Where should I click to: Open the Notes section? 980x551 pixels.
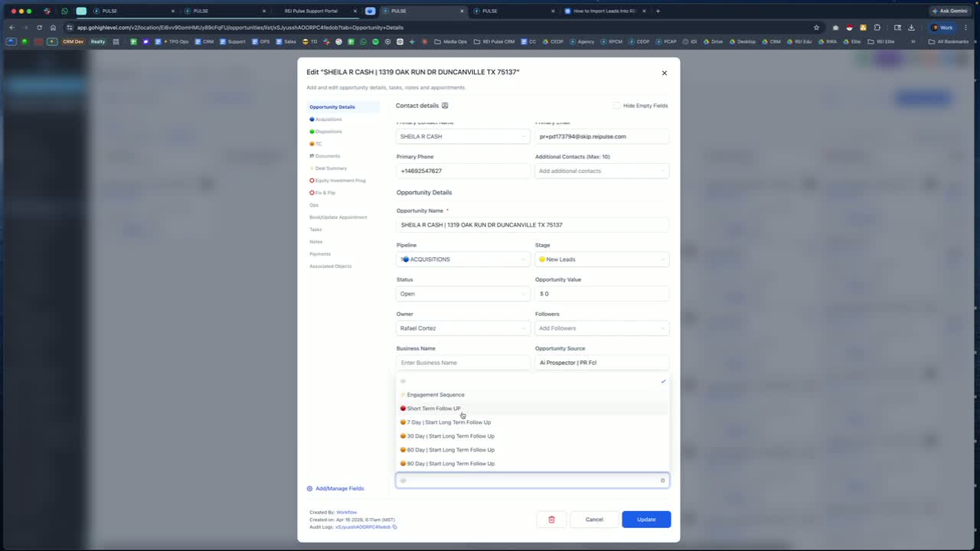pos(316,242)
